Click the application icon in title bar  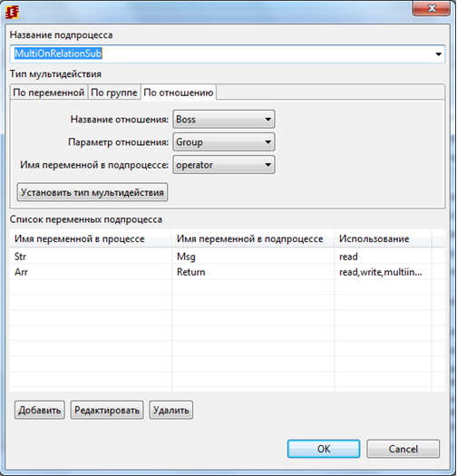[12, 13]
